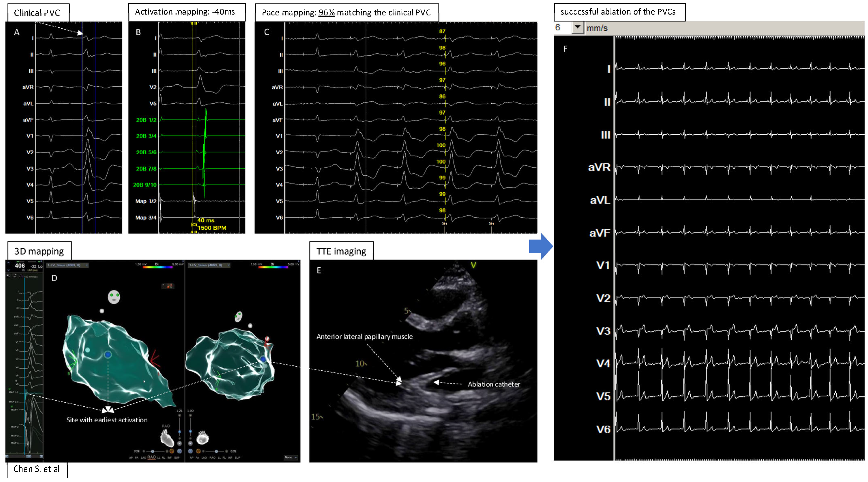Screen dimensions: 868x482
Task: Open the left 1-LV_Sinus map dropdown
Action: (87, 265)
